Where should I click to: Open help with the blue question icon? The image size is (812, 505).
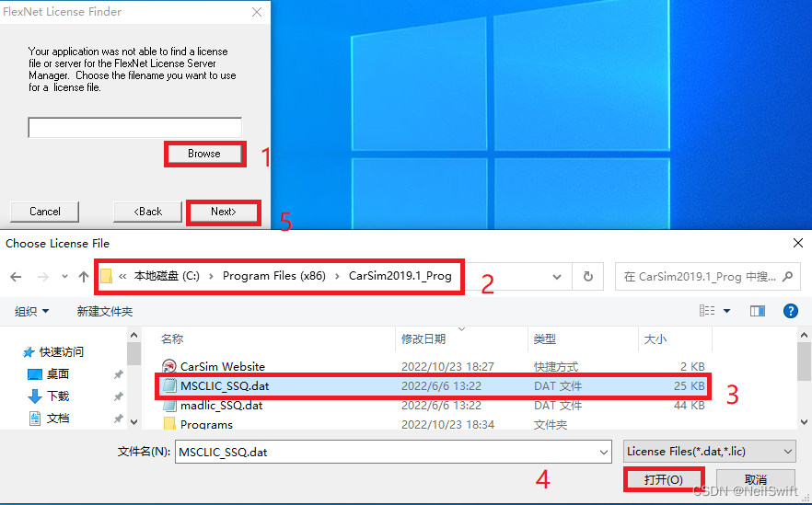pos(790,311)
